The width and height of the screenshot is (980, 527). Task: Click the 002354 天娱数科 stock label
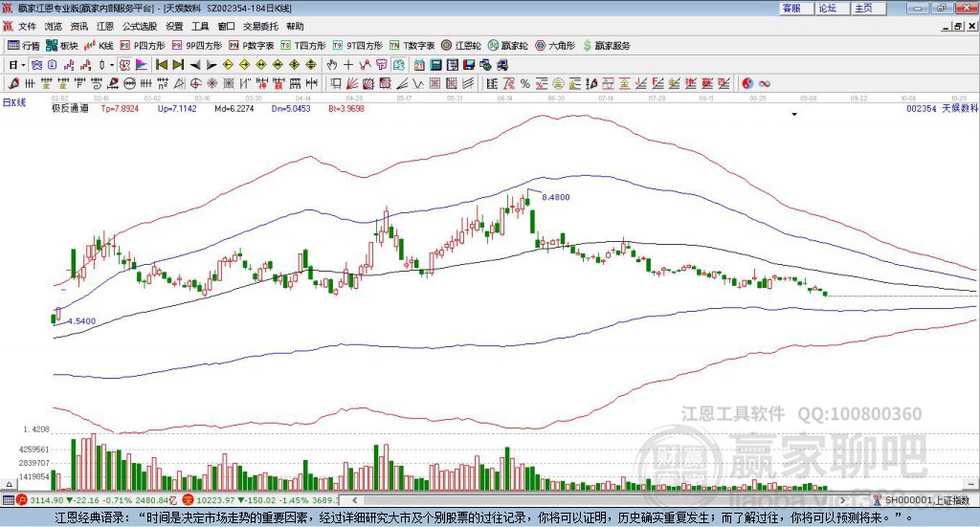942,109
